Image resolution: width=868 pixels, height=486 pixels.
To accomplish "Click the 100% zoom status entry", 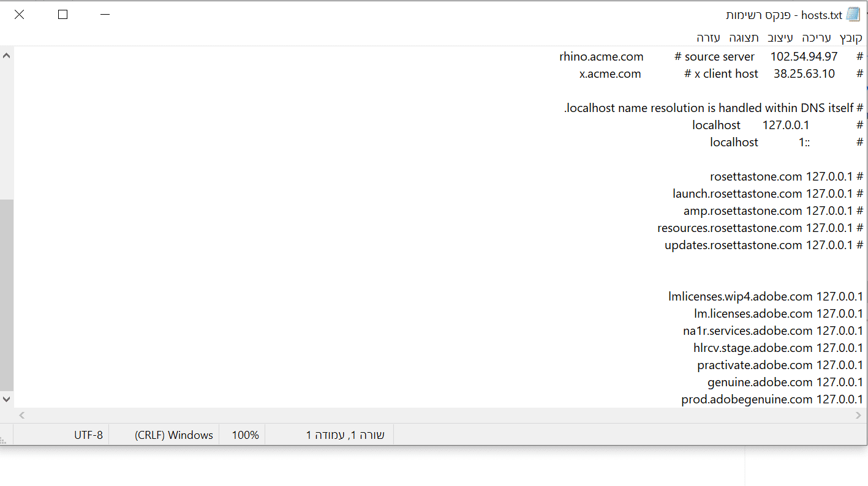I will tap(245, 435).
